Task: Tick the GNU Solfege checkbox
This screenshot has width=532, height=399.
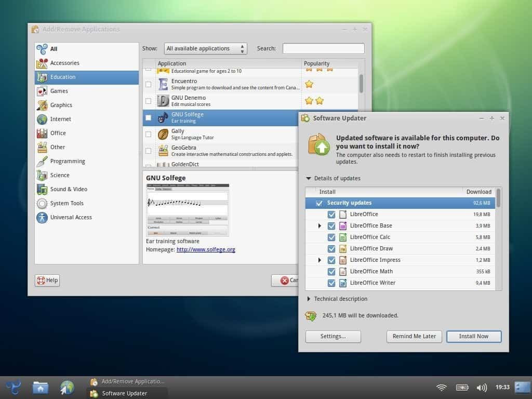Action: pyautogui.click(x=148, y=117)
